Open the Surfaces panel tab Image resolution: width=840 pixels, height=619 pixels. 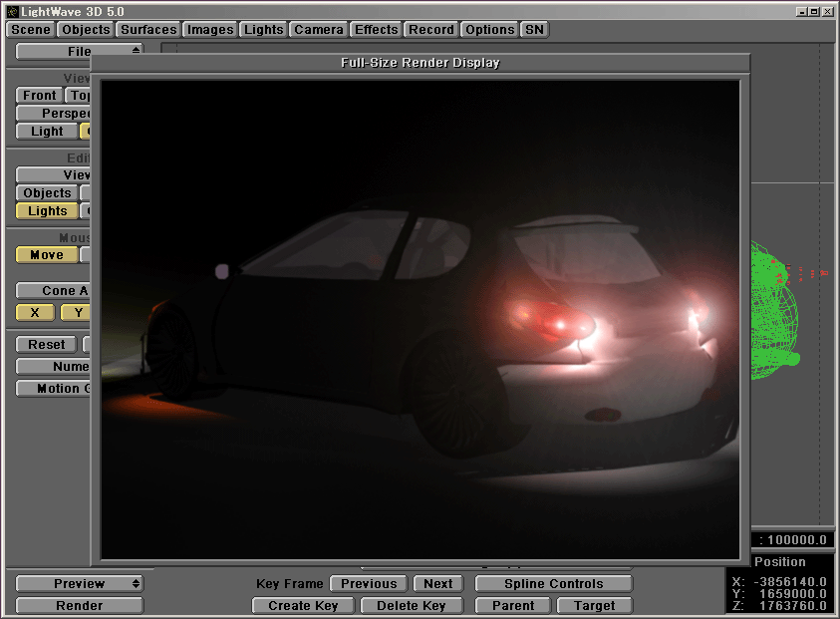(x=148, y=30)
